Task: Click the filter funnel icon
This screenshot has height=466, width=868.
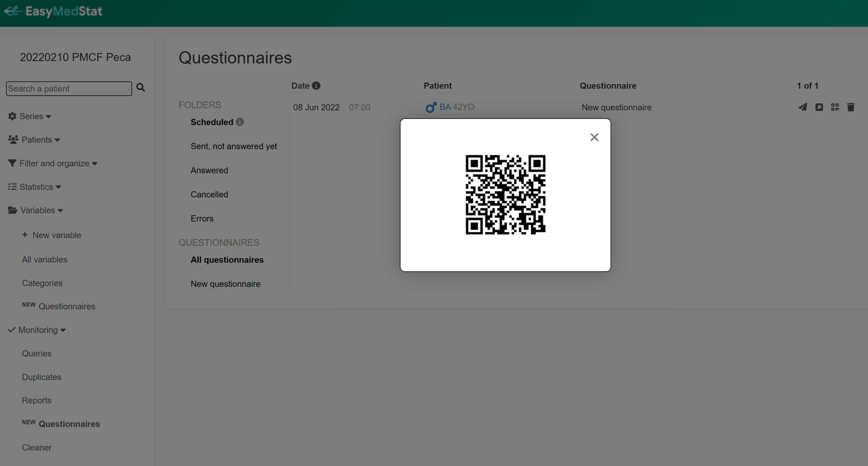Action: [x=12, y=163]
